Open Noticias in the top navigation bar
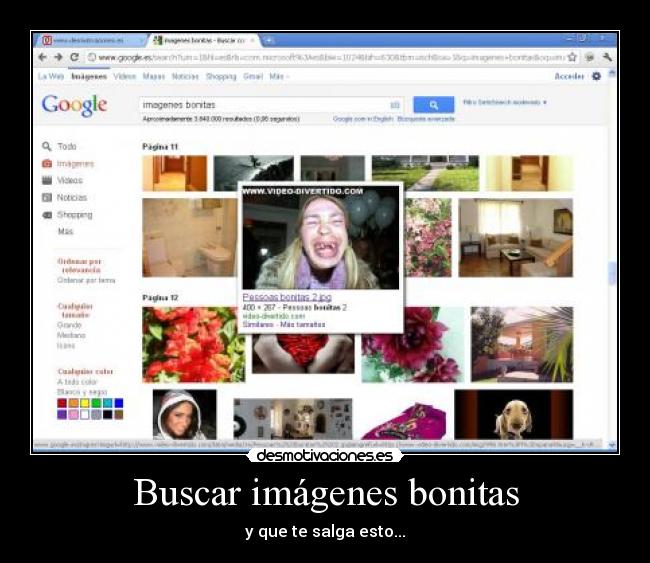 [x=185, y=76]
